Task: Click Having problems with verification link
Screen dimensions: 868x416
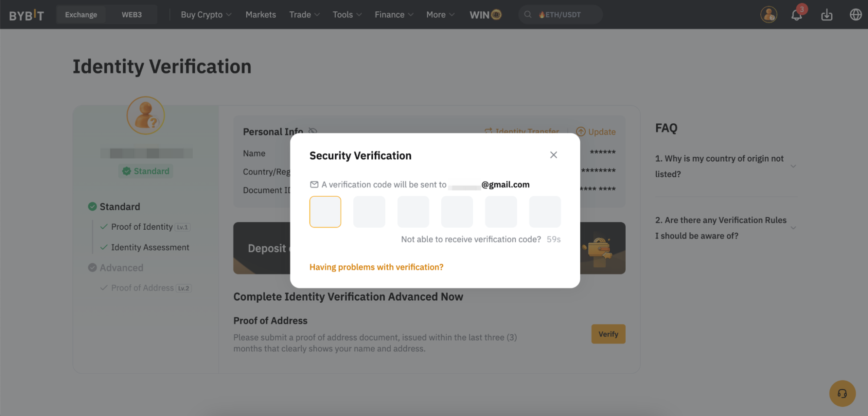Action: pos(376,267)
